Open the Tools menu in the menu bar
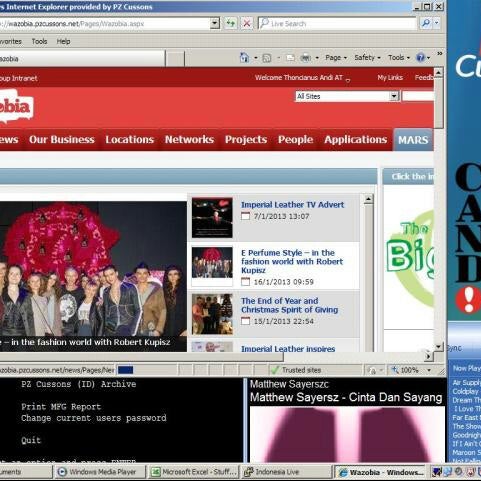The width and height of the screenshot is (481, 481). pos(39,41)
